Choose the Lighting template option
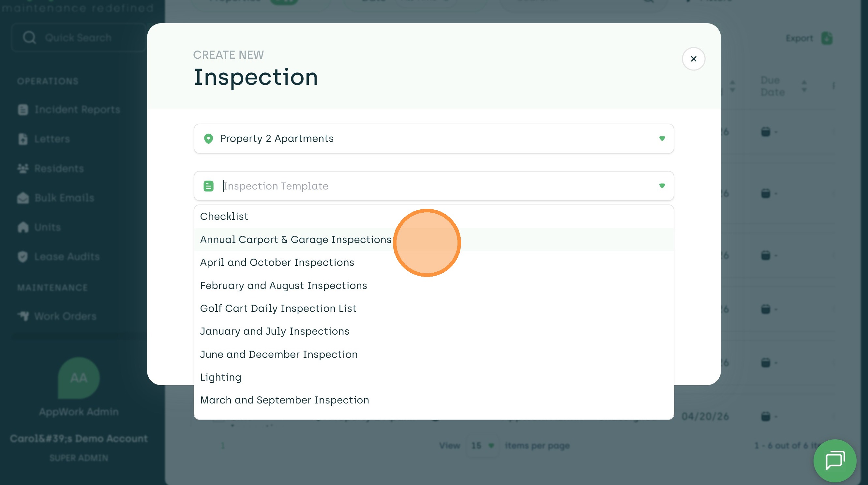The width and height of the screenshot is (868, 485). (221, 377)
